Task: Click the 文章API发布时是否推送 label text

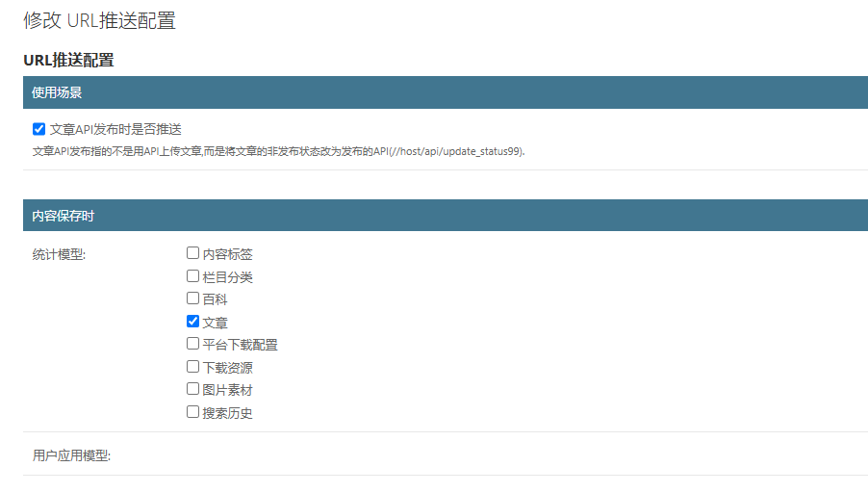Action: click(115, 129)
